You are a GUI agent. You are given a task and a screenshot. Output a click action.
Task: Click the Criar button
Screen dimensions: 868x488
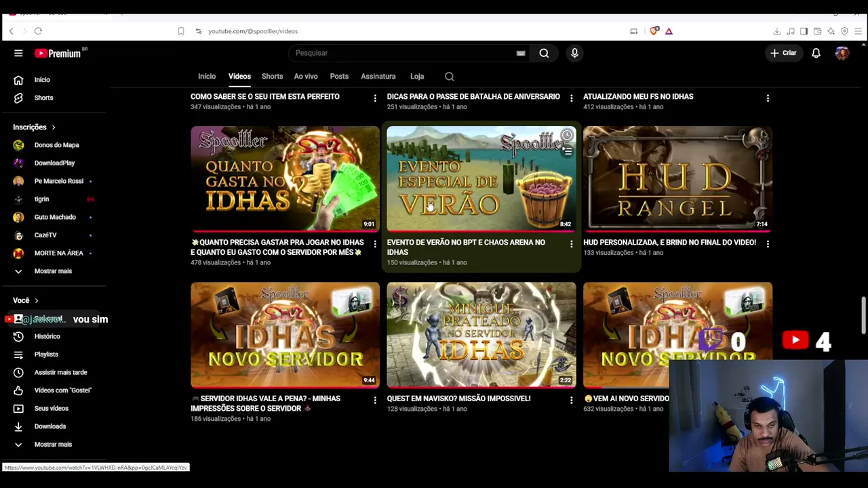point(783,53)
